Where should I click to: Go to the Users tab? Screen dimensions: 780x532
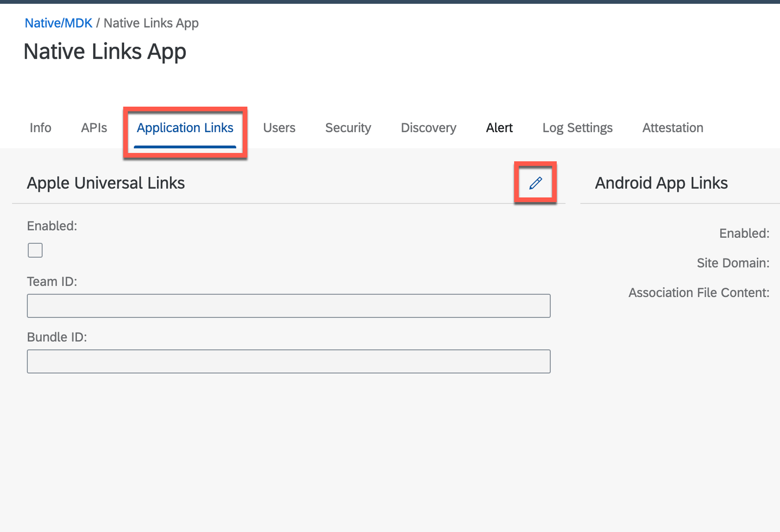point(279,128)
